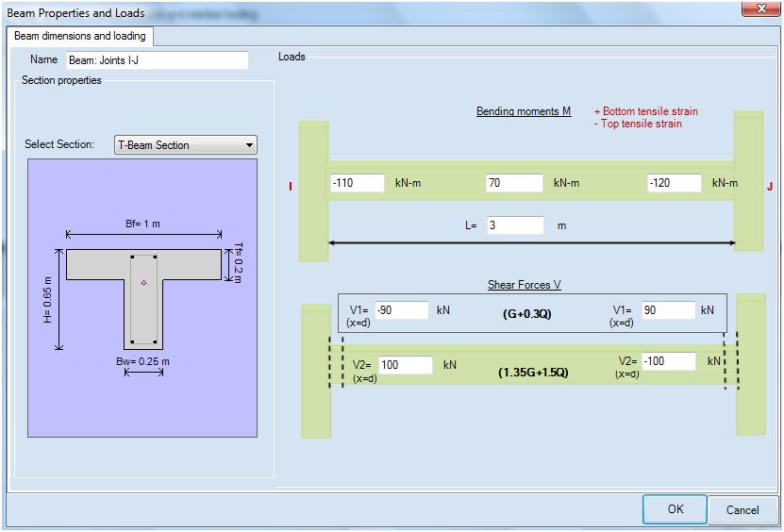The height and width of the screenshot is (532, 784).
Task: Edit left V1 shear field showing -90
Action: [401, 310]
